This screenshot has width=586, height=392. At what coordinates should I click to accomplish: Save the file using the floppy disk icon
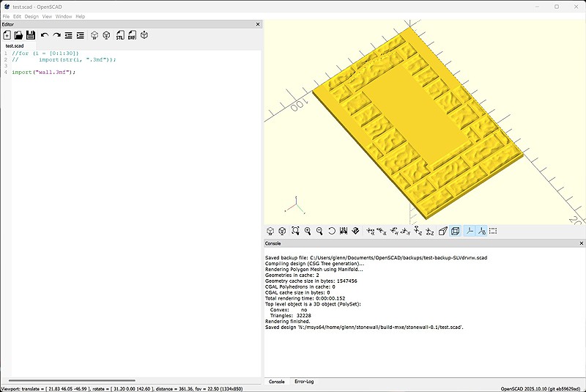coord(30,35)
